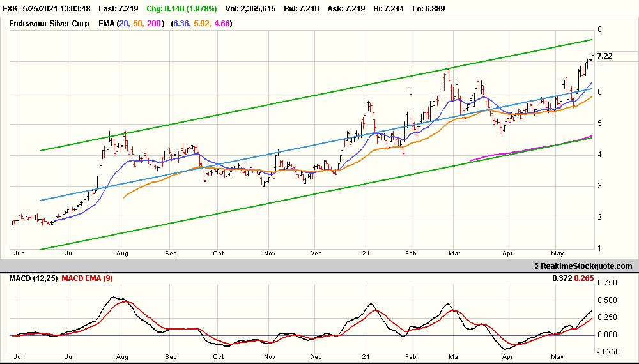Select the 6.36 EMA value
Image resolution: width=639 pixels, height=364 pixels.
pyautogui.click(x=181, y=24)
